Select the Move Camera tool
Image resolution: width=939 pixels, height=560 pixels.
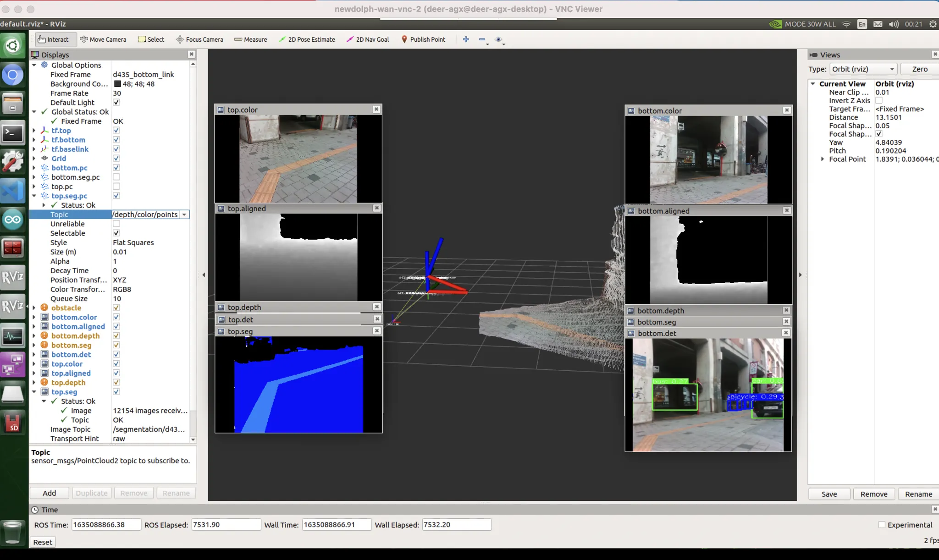[103, 39]
